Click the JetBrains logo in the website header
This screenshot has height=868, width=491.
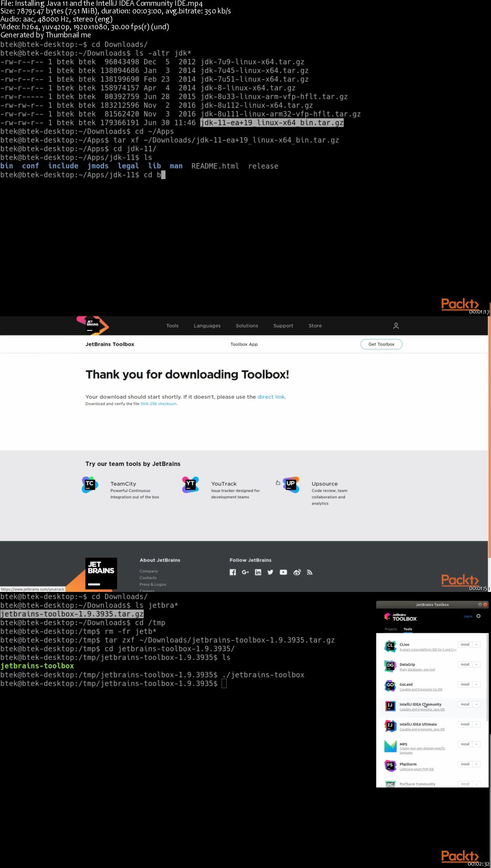(93, 325)
